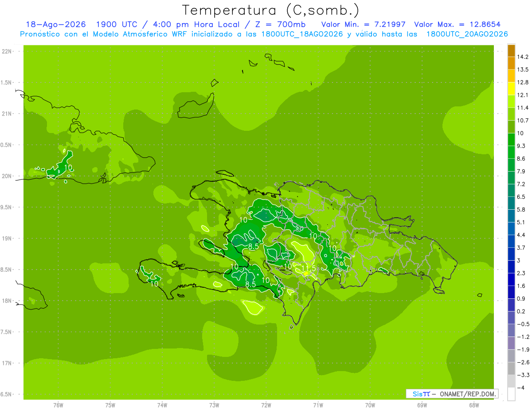The image size is (532, 411).
Task: Click "Pronostico con el Modelo Atmosferico WRF" text
Action: (x=105, y=34)
